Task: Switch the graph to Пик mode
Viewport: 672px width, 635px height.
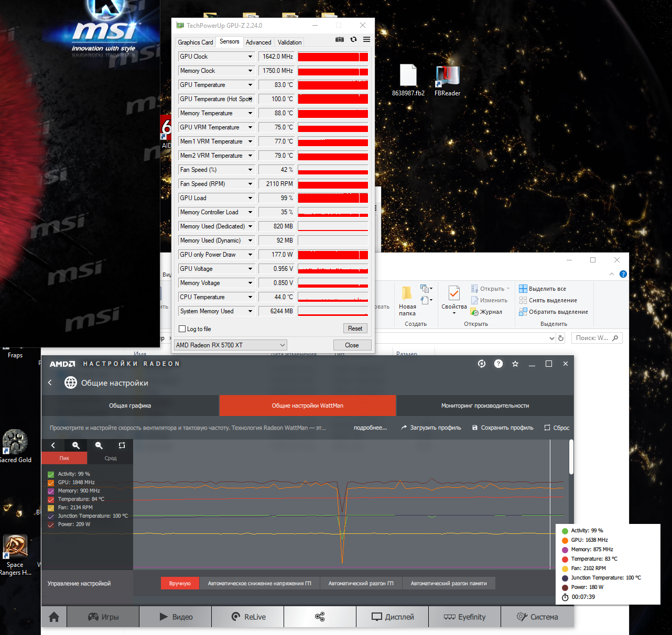Action: [64, 458]
